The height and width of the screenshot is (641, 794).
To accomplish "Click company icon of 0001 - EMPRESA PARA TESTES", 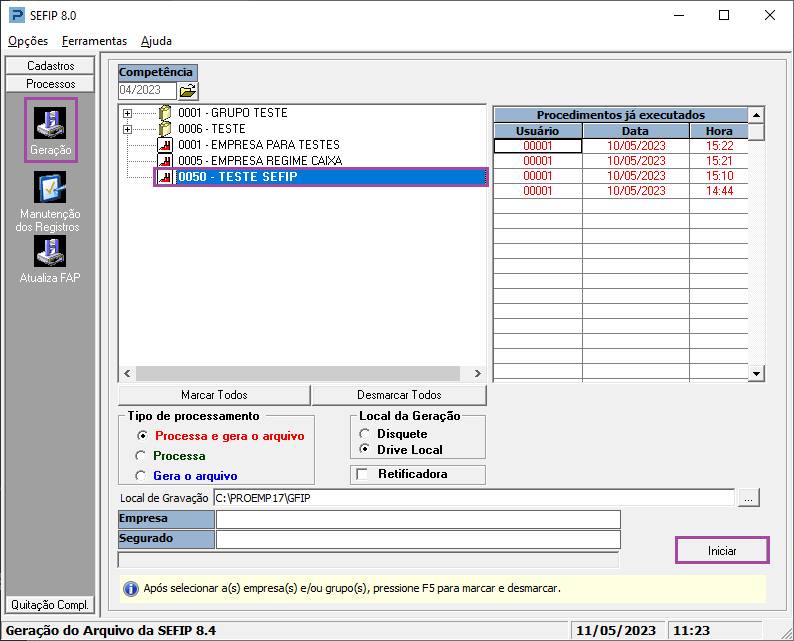I will click(x=165, y=145).
